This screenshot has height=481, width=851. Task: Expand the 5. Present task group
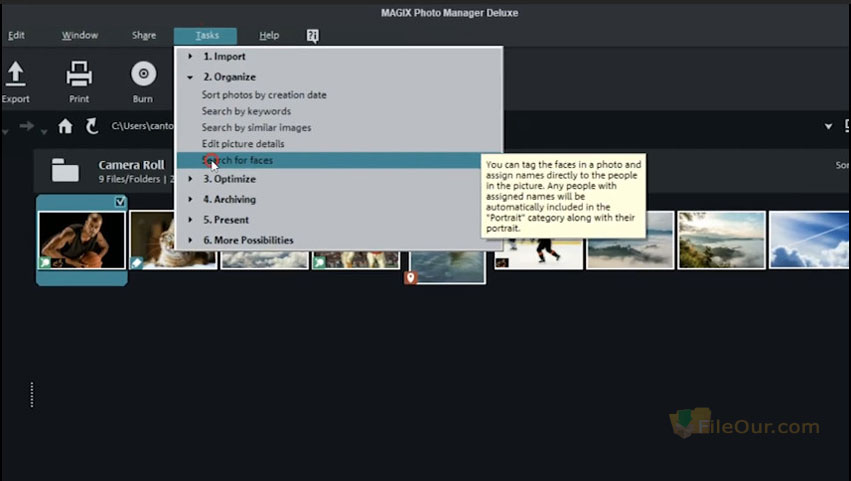190,220
